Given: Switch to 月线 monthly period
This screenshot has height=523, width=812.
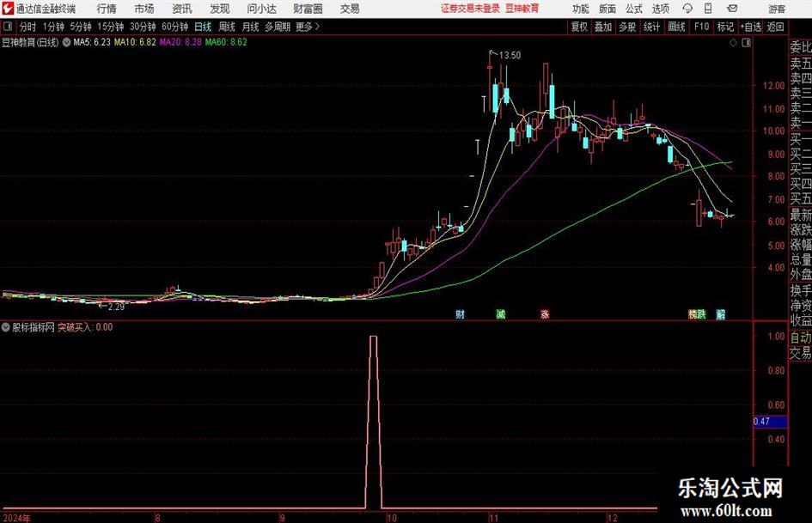Looking at the screenshot, I should (251, 27).
